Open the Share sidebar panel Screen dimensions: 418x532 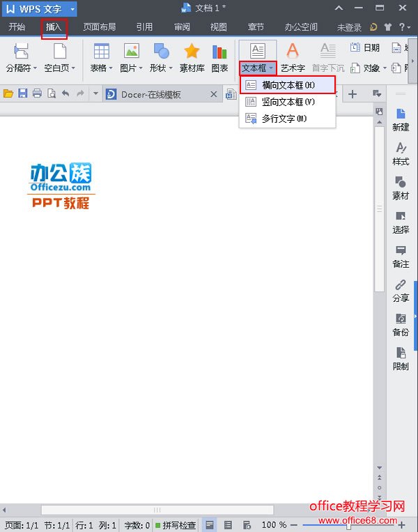tap(401, 291)
